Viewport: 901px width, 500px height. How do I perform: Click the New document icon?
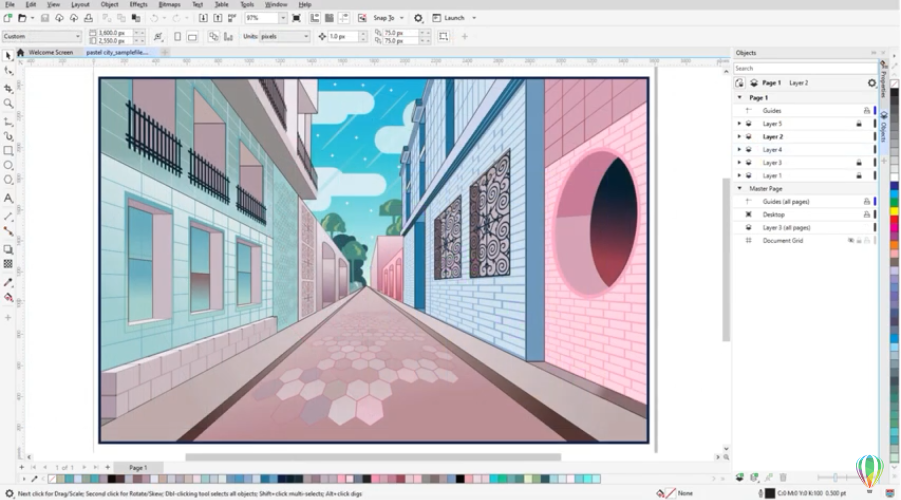[7, 18]
